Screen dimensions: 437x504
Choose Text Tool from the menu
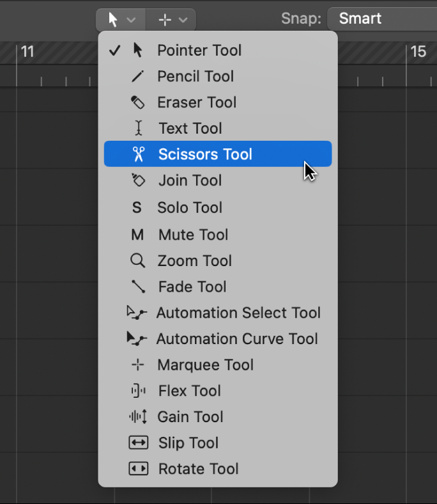point(218,129)
